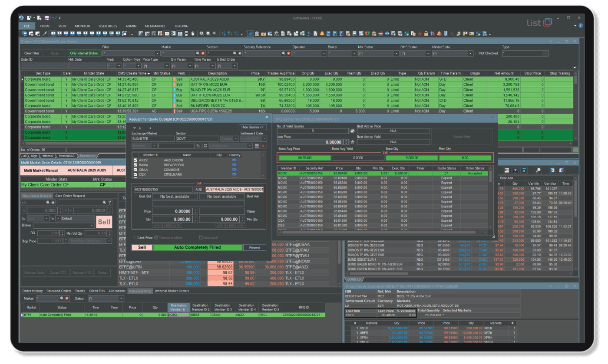Click the Clear Filter button
This screenshot has width=608, height=364.
(x=31, y=53)
